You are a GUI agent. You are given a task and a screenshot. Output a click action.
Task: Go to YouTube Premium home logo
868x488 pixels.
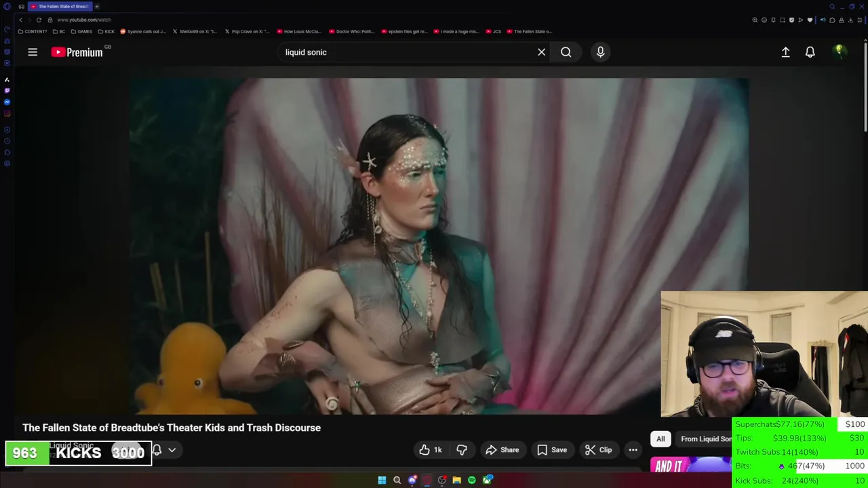[x=77, y=52]
